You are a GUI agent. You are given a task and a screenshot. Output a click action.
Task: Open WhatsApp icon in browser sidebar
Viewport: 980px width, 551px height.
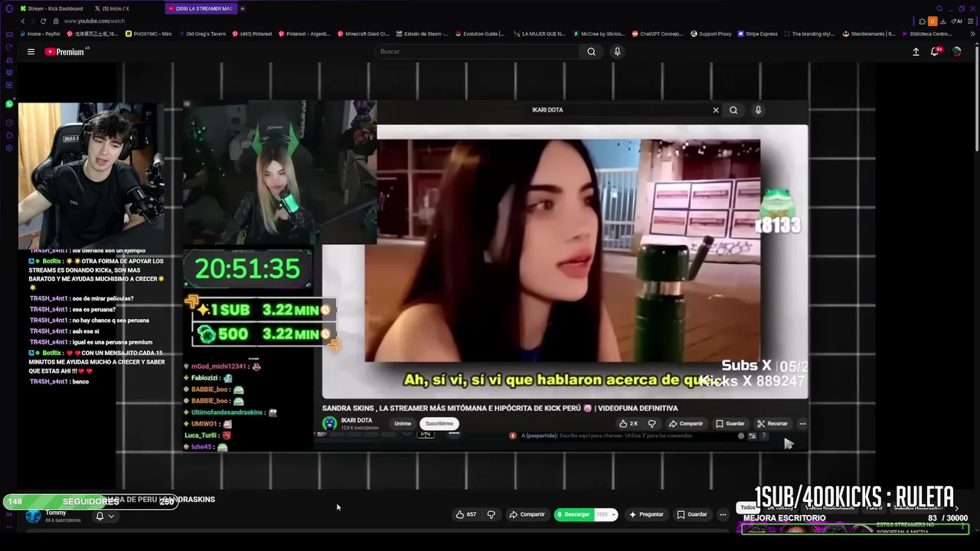[9, 103]
